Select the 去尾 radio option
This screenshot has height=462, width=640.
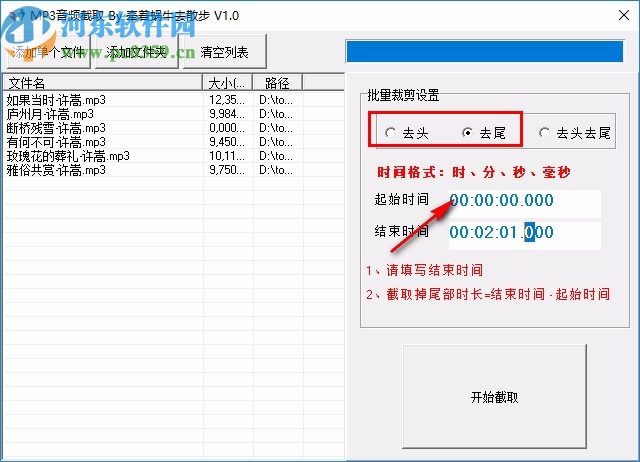[x=484, y=133]
